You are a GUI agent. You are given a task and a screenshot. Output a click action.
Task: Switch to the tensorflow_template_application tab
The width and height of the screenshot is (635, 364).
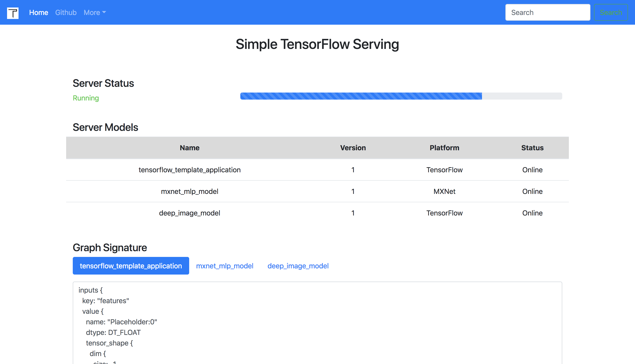point(131,266)
